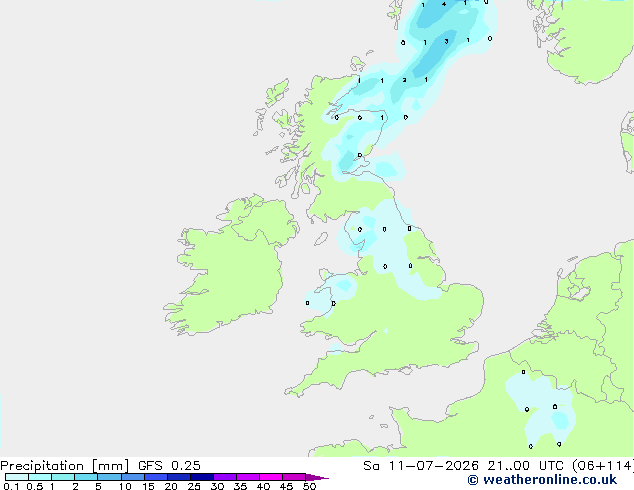Select the 2–5 mm legend color swatch
634x490 pixels.
click(x=86, y=477)
